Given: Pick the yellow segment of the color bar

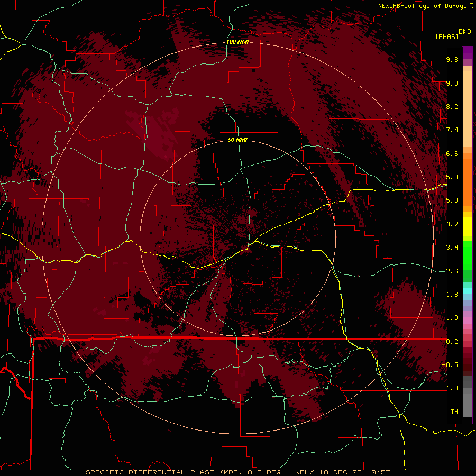Looking at the screenshot, I should click(x=467, y=226).
